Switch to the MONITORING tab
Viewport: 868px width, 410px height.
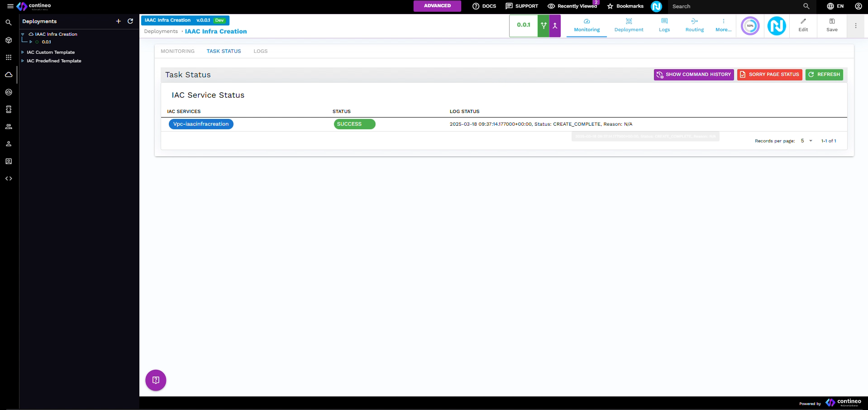pos(177,52)
